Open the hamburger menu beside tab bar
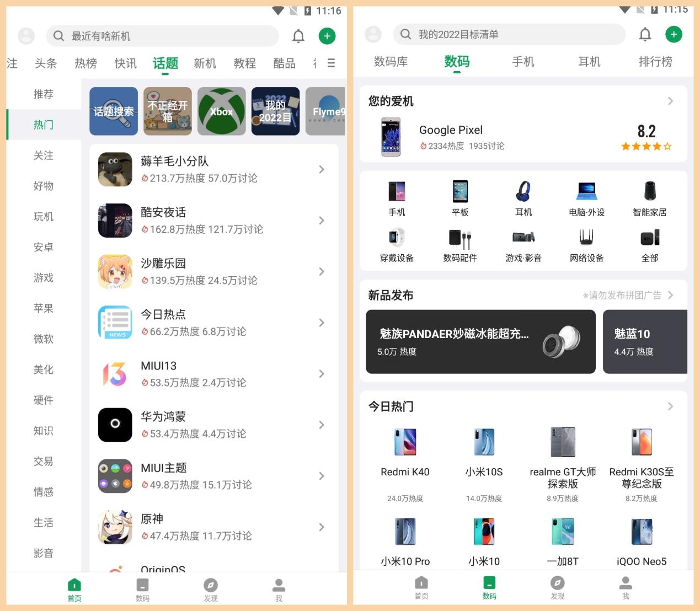The height and width of the screenshot is (611, 700). [x=330, y=63]
